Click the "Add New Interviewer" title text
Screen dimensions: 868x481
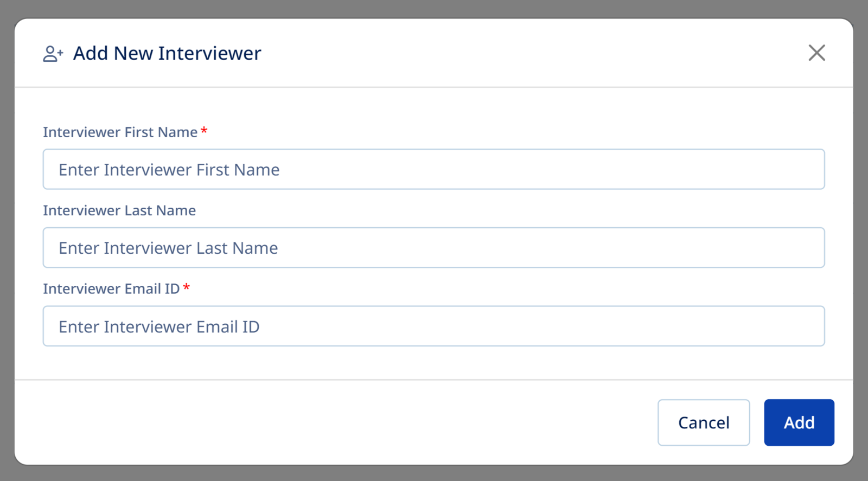pos(167,54)
